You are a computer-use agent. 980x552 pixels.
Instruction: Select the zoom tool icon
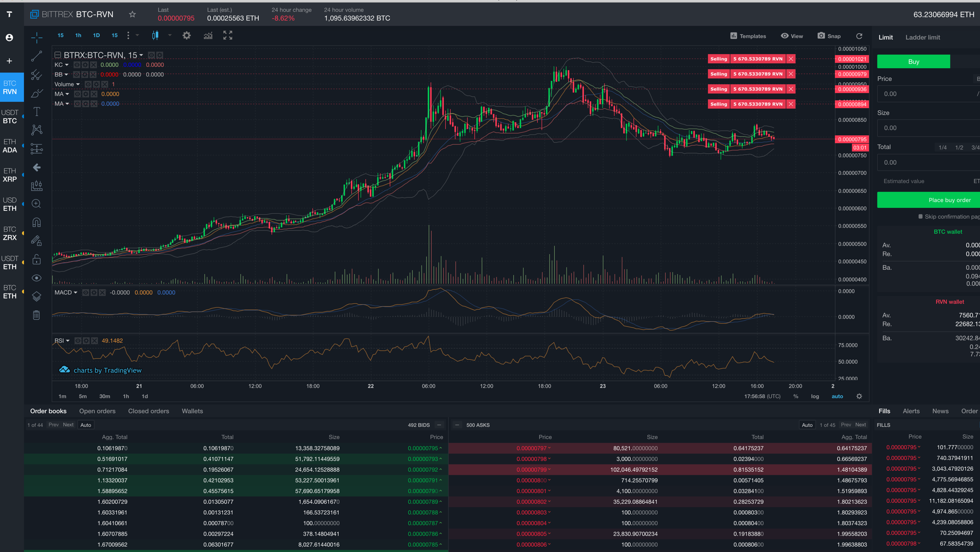[37, 203]
